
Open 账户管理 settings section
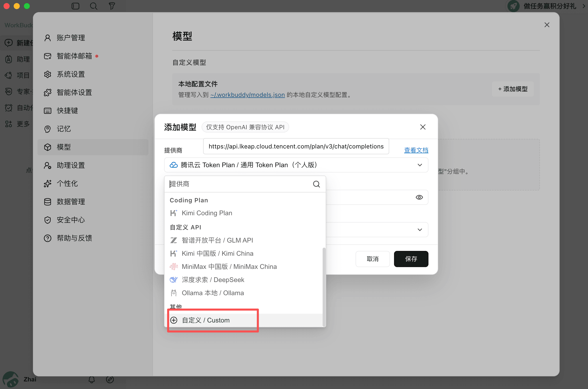click(93, 38)
